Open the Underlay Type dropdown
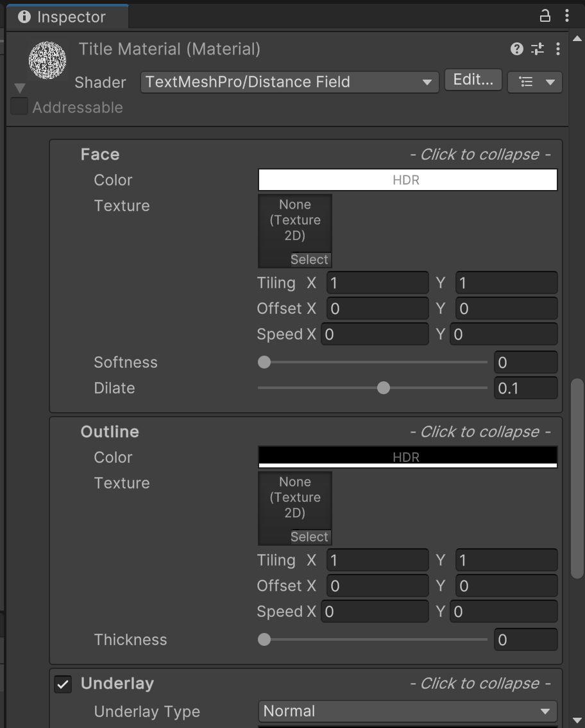 407,711
